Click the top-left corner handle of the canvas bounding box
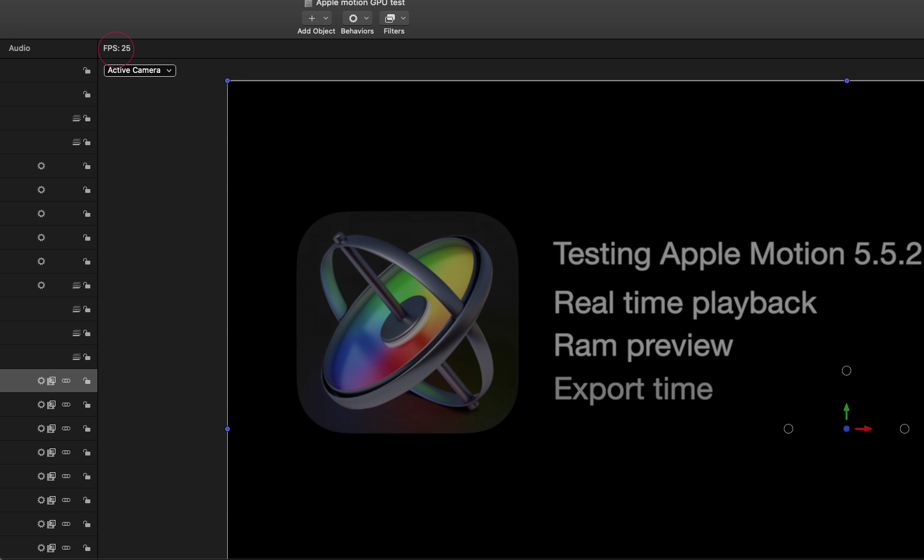Screen dimensions: 924x560 click(x=227, y=81)
